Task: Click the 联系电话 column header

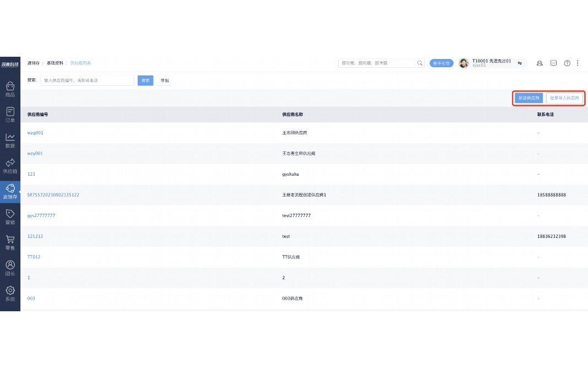Action: point(545,115)
